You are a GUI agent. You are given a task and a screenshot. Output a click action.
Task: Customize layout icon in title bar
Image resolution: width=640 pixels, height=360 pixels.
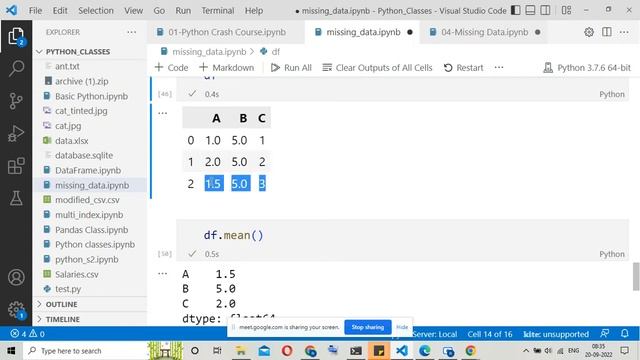click(x=567, y=10)
